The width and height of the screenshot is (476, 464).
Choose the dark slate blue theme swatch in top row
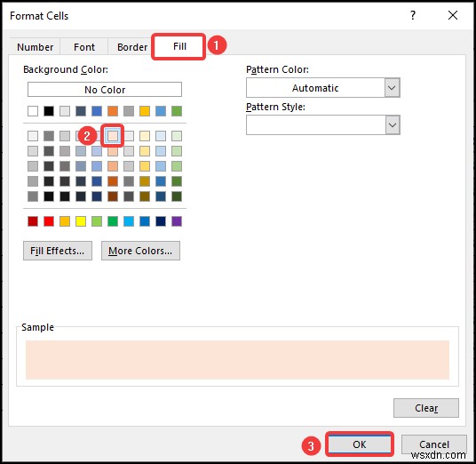(81, 111)
